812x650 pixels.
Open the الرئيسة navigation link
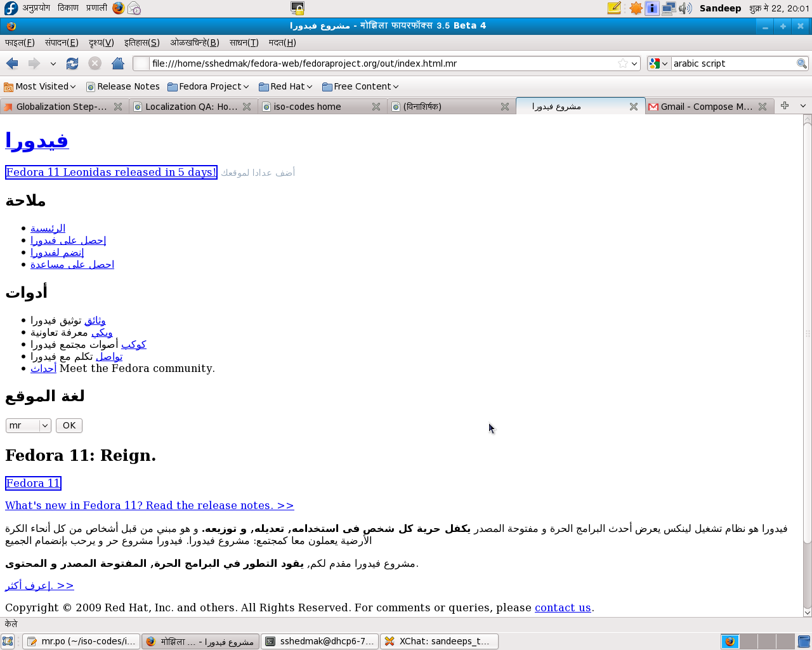point(48,229)
